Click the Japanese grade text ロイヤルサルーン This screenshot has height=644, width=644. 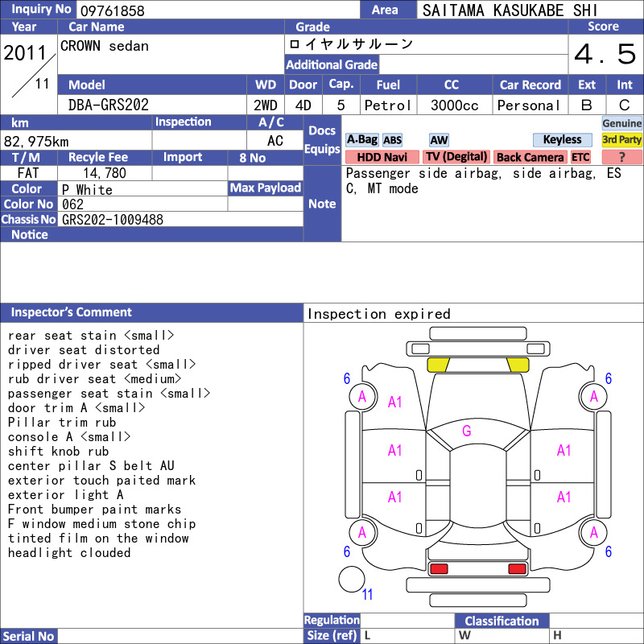point(351,44)
